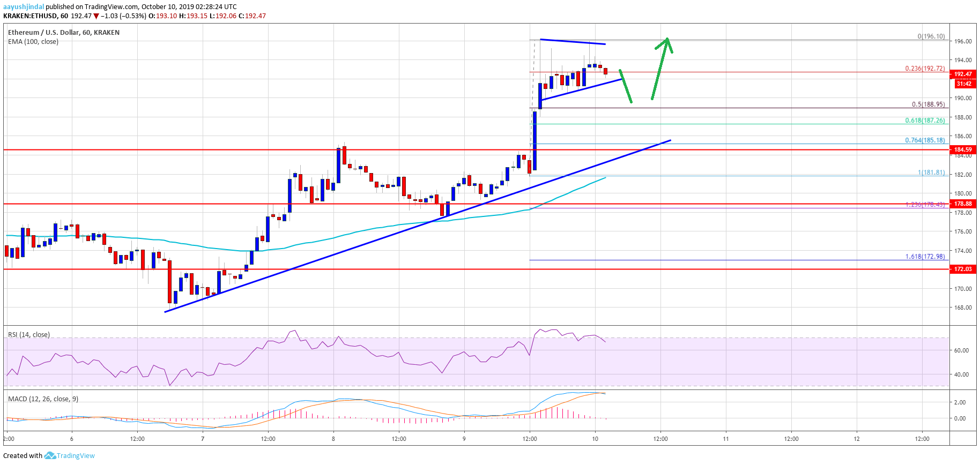Screen dimensions: 980x465
Task: Click the date 8 on time axis
Action: point(333,439)
